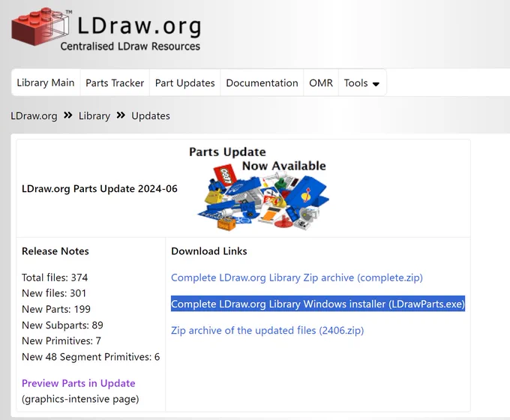Select the 'Total files: 374' line
The height and width of the screenshot is (420, 510).
(55, 277)
